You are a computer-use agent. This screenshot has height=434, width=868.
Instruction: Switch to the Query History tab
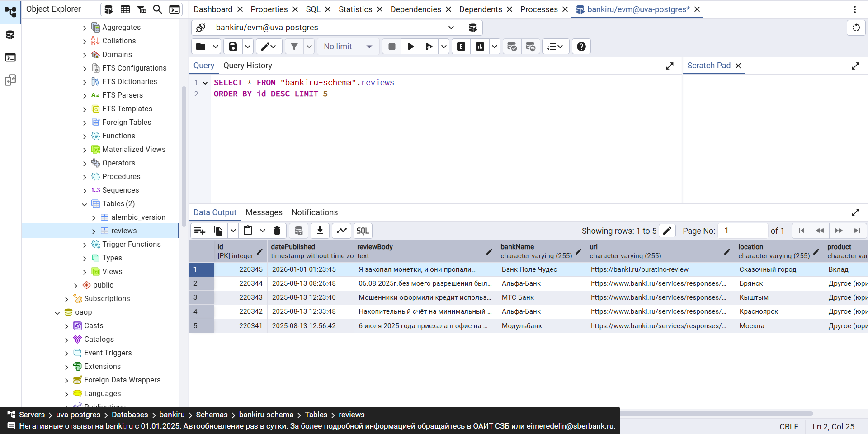pyautogui.click(x=248, y=66)
